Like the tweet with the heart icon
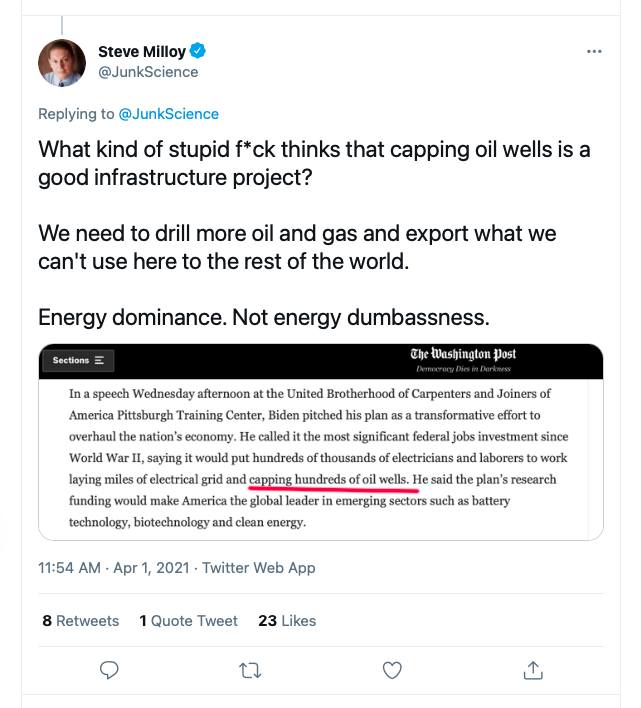 coord(393,669)
